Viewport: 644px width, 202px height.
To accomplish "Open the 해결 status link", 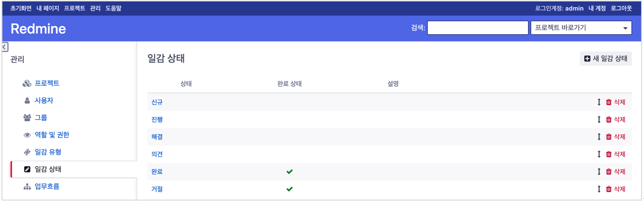I will pyautogui.click(x=157, y=137).
